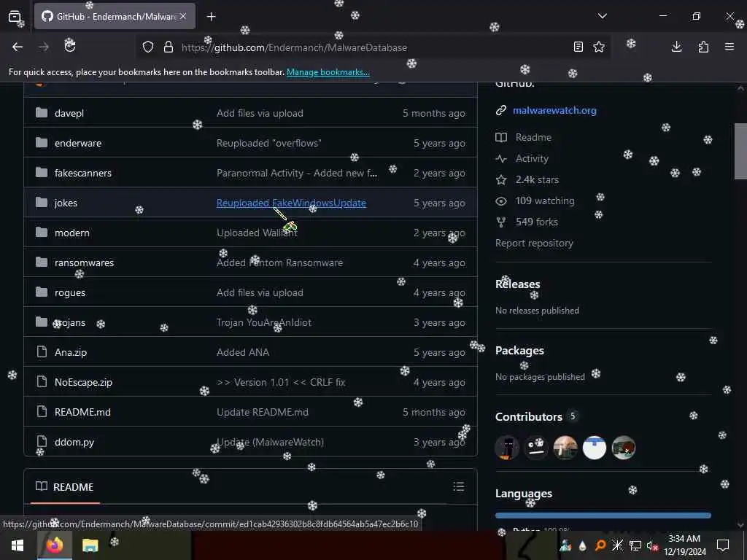Open the ransomwares folder
This screenshot has height=560, width=747.
[x=84, y=262]
